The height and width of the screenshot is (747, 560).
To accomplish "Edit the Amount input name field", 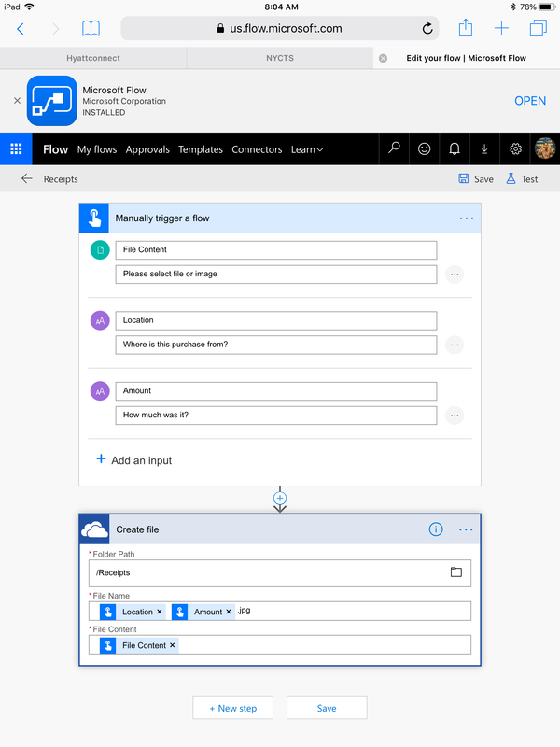I will point(276,391).
